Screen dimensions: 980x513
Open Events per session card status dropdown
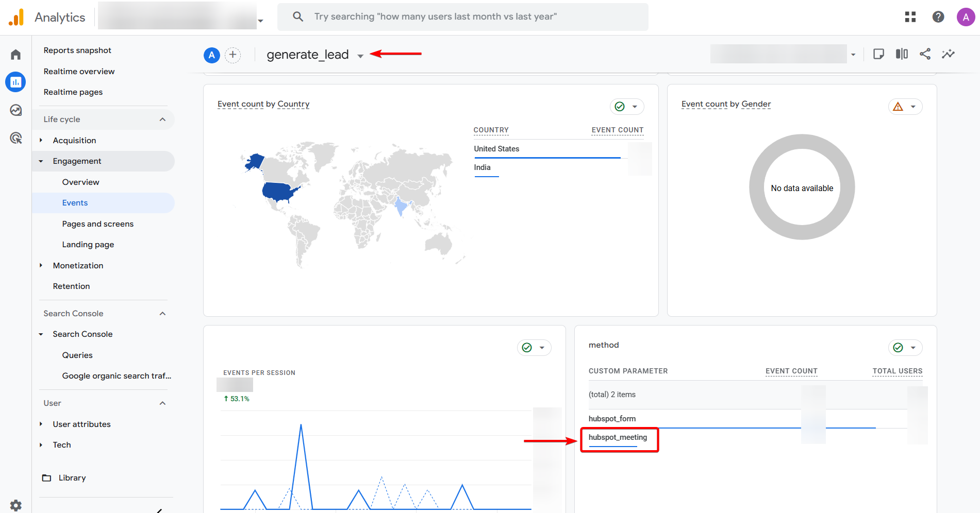tap(534, 348)
